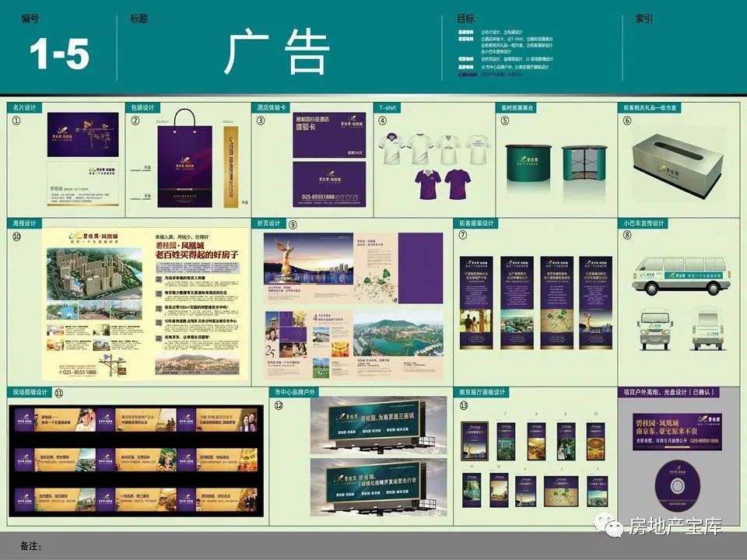Click the header title 广告
747x560 pixels.
tap(277, 51)
